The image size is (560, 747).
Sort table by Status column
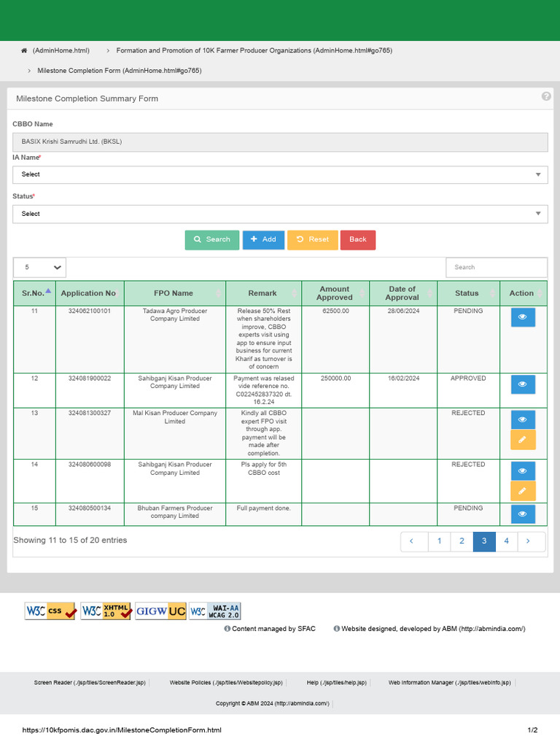coord(468,293)
